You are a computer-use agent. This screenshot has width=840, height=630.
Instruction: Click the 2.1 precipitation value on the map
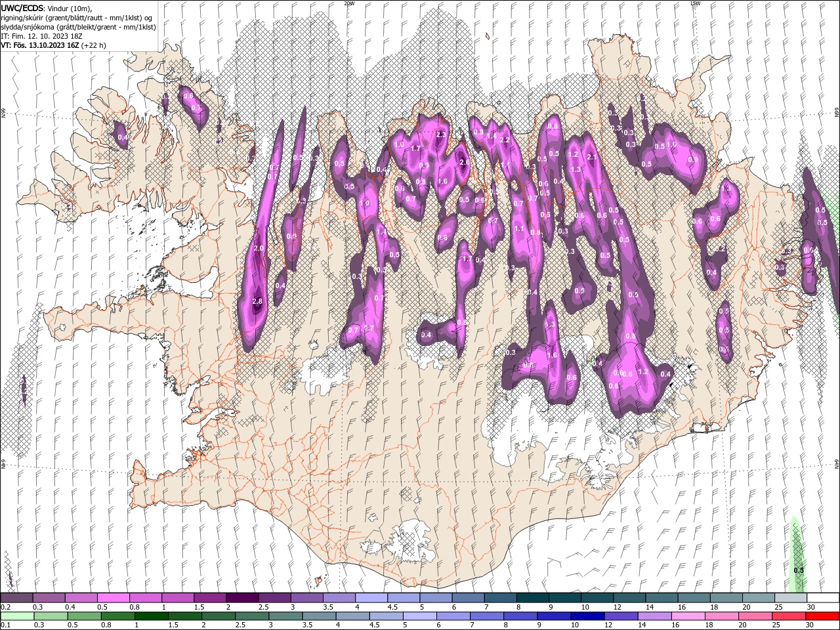click(591, 157)
